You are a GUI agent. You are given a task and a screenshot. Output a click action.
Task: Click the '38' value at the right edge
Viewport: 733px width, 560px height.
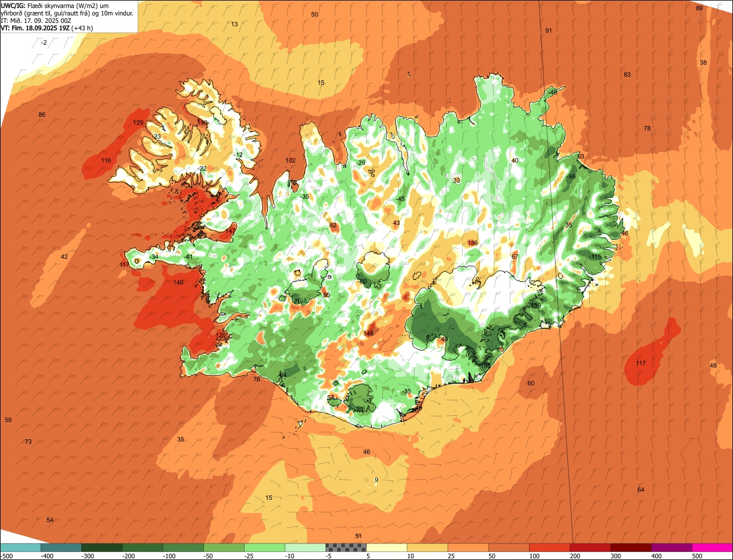pyautogui.click(x=703, y=62)
